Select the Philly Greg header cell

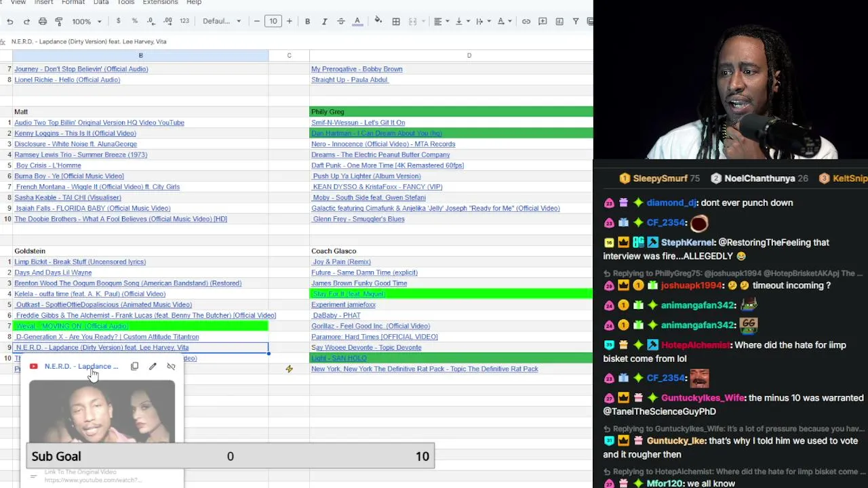(452, 112)
